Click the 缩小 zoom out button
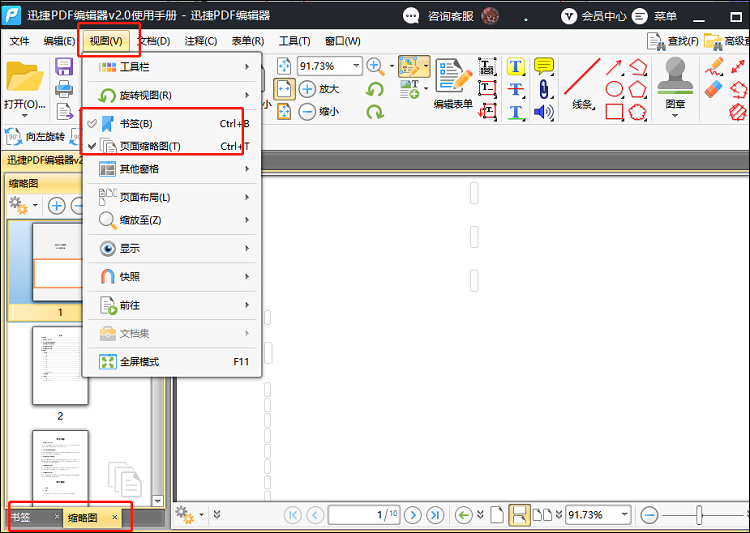 click(x=319, y=111)
